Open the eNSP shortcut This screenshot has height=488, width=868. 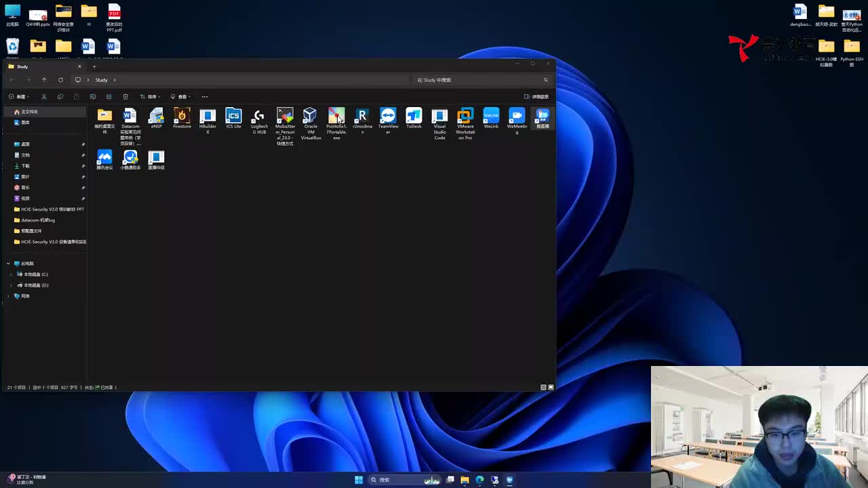156,119
